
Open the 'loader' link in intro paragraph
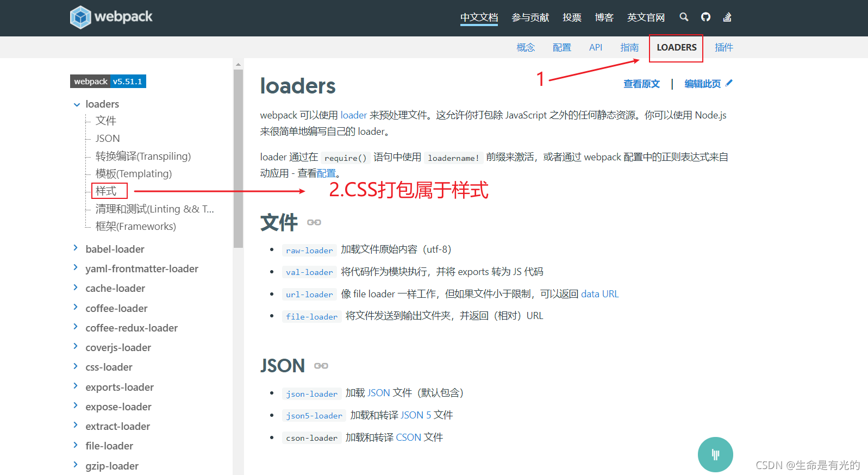354,115
